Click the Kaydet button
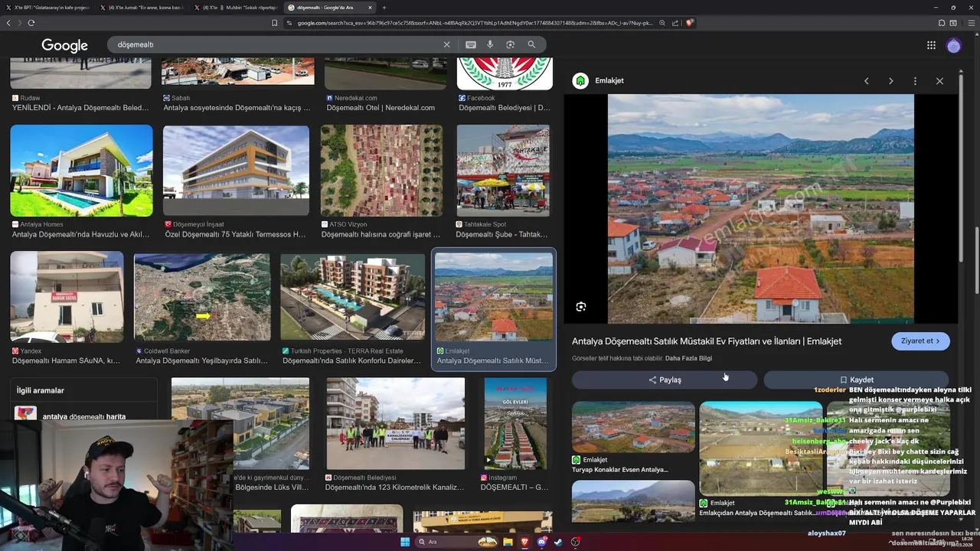The height and width of the screenshot is (551, 980). pyautogui.click(x=856, y=380)
